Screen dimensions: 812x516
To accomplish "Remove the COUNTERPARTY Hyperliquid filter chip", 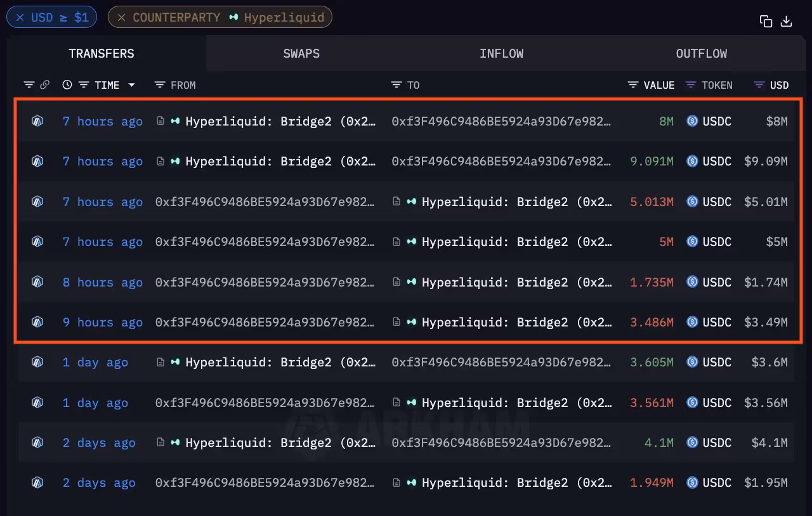I will (x=121, y=16).
